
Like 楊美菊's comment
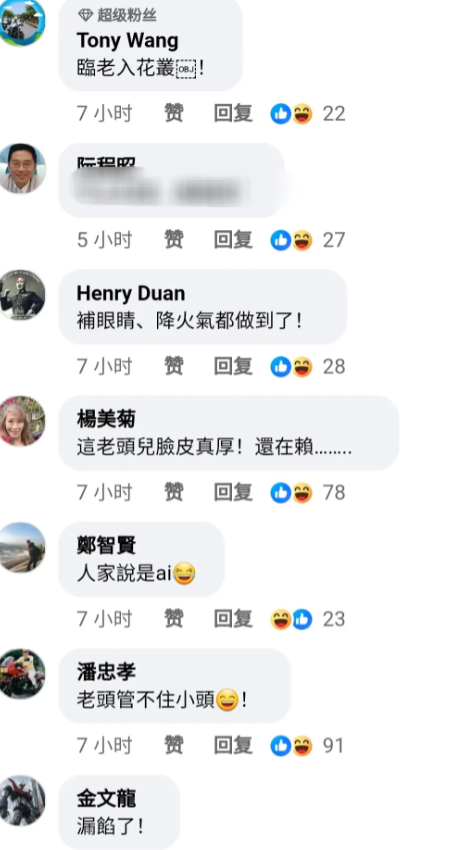(x=174, y=493)
